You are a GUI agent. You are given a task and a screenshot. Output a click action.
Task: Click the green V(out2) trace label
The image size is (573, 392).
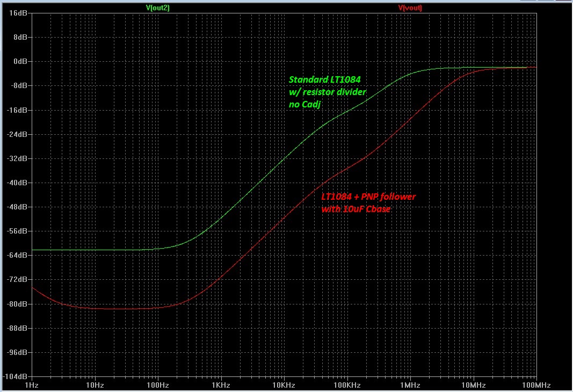tap(158, 8)
